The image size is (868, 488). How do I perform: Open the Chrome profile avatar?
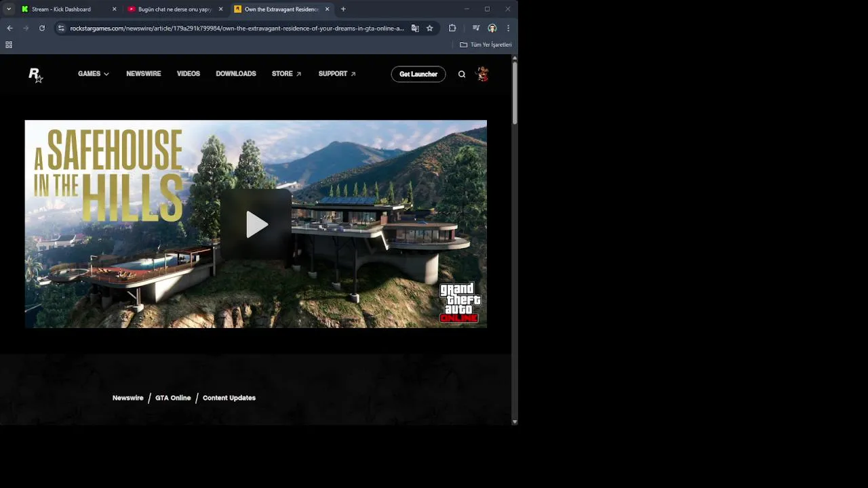coord(492,28)
